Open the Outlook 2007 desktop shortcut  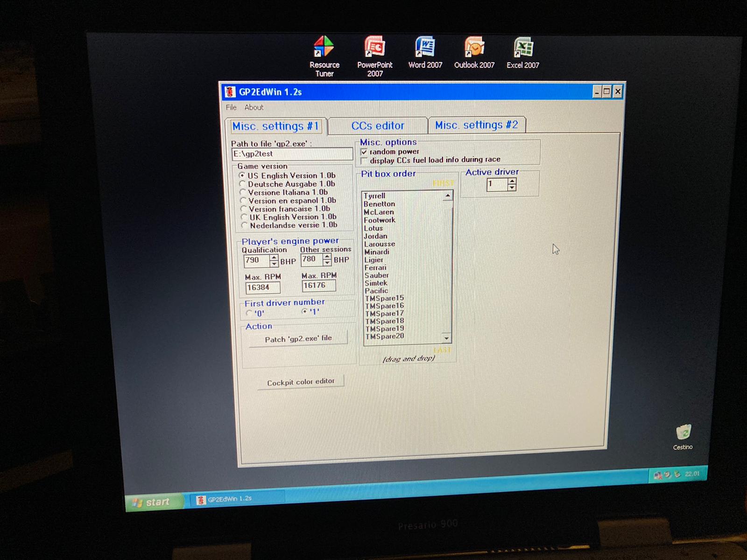pos(474,49)
